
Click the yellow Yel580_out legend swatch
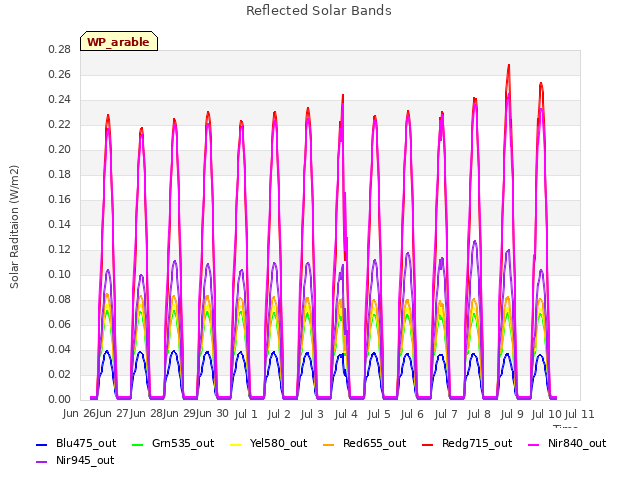click(236, 444)
